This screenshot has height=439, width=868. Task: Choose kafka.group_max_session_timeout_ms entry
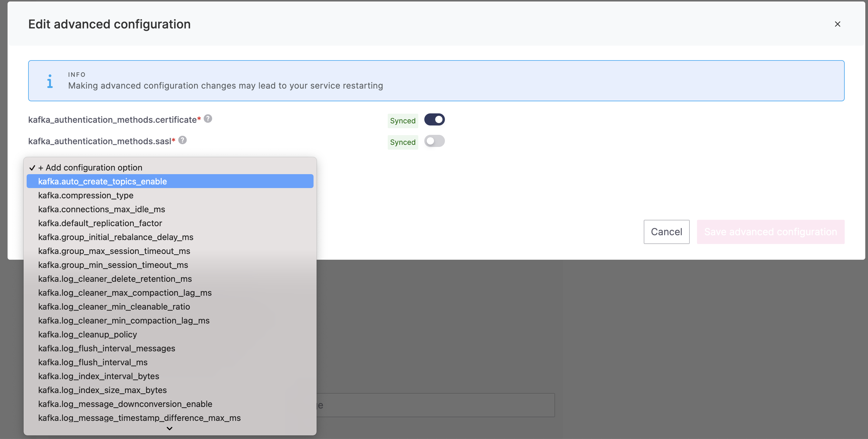pos(114,251)
